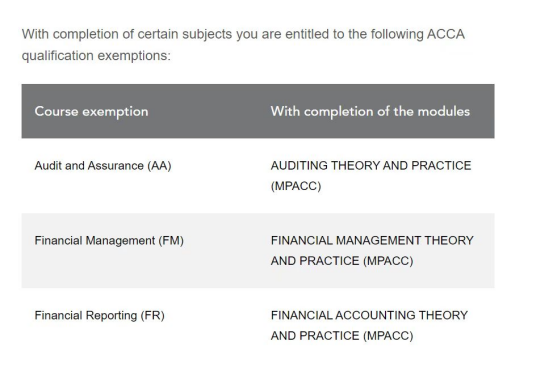Click the With completion of the modules header
Screen dimensions: 554x368
click(x=370, y=112)
